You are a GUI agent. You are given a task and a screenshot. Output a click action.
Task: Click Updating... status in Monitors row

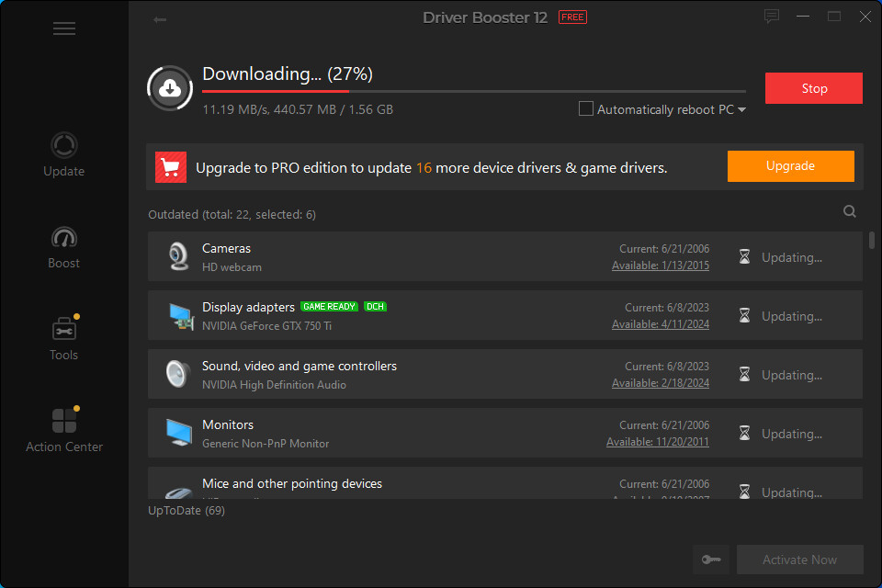[x=791, y=434]
